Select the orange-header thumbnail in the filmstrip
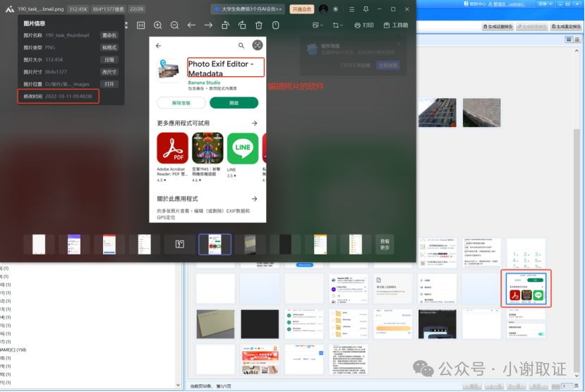Screen dimensions: 585x392 click(320, 245)
